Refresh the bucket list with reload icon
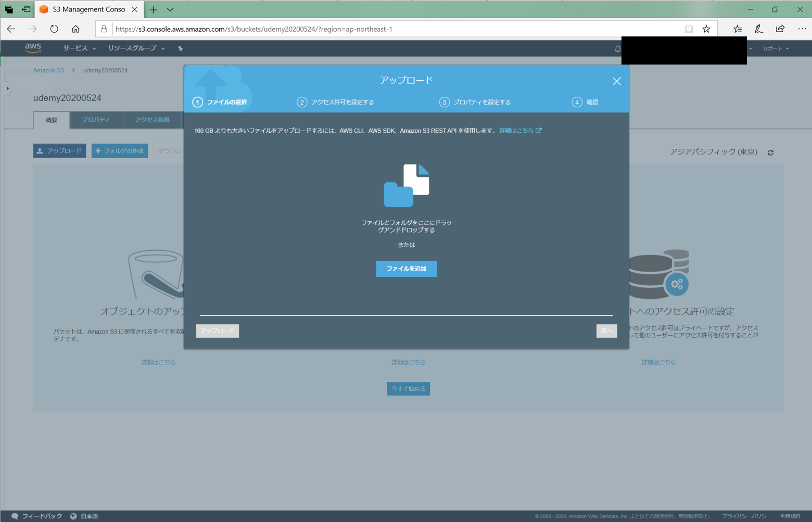Viewport: 812px width, 522px height. coord(770,152)
